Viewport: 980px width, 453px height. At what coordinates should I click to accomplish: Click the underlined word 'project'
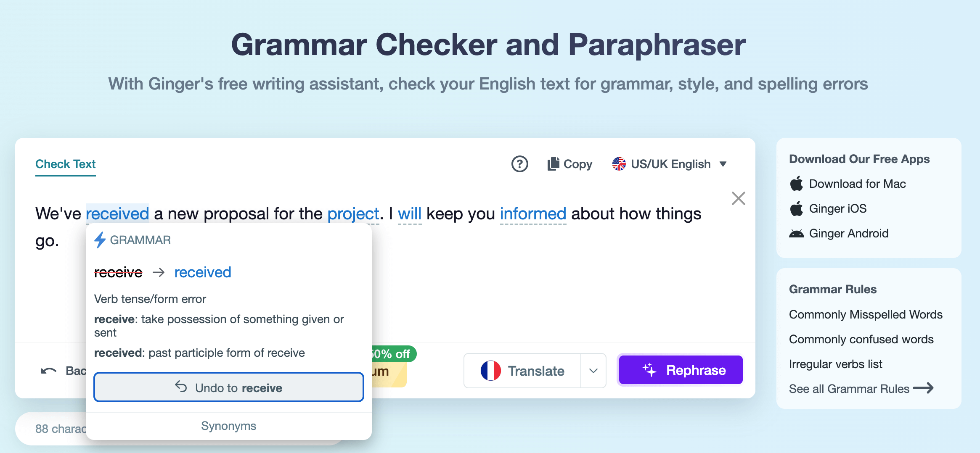(353, 214)
